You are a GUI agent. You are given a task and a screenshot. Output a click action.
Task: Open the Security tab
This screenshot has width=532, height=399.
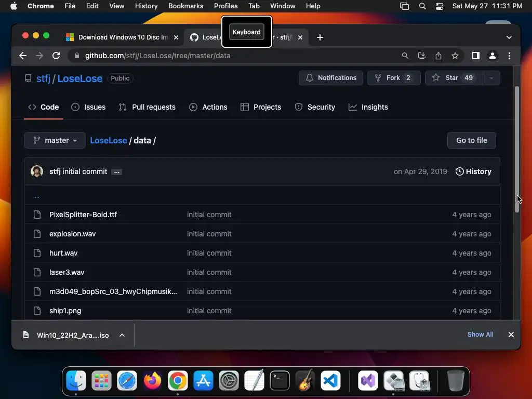[x=315, y=107]
